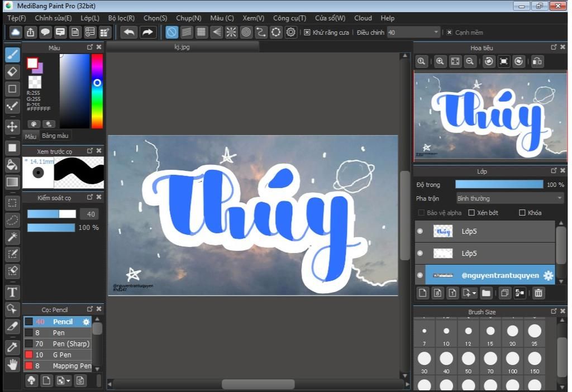Click the kj.jpg document tab
572x392 pixels.
click(x=183, y=47)
